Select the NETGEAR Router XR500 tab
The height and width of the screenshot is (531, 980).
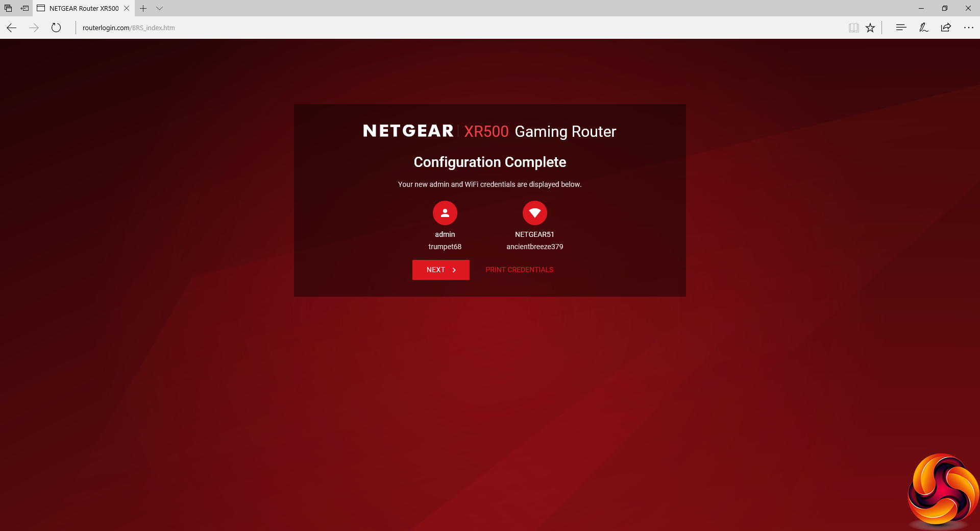[x=84, y=8]
